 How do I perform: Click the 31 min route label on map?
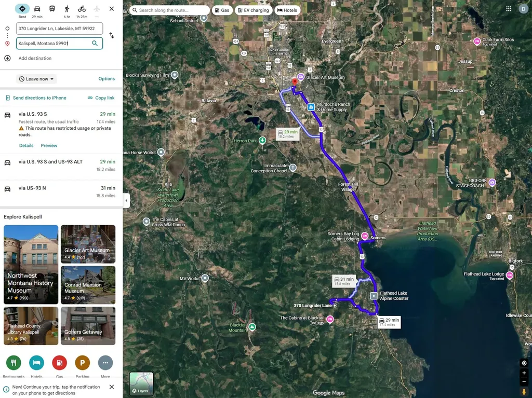click(344, 281)
